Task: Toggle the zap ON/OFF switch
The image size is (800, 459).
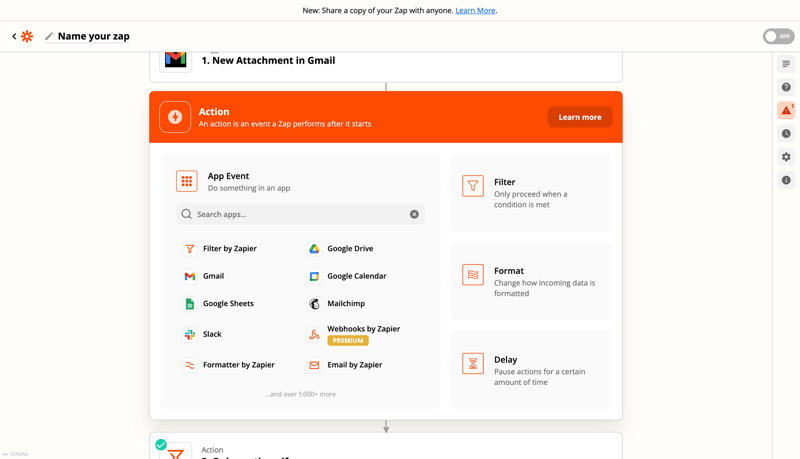Action: [x=779, y=36]
